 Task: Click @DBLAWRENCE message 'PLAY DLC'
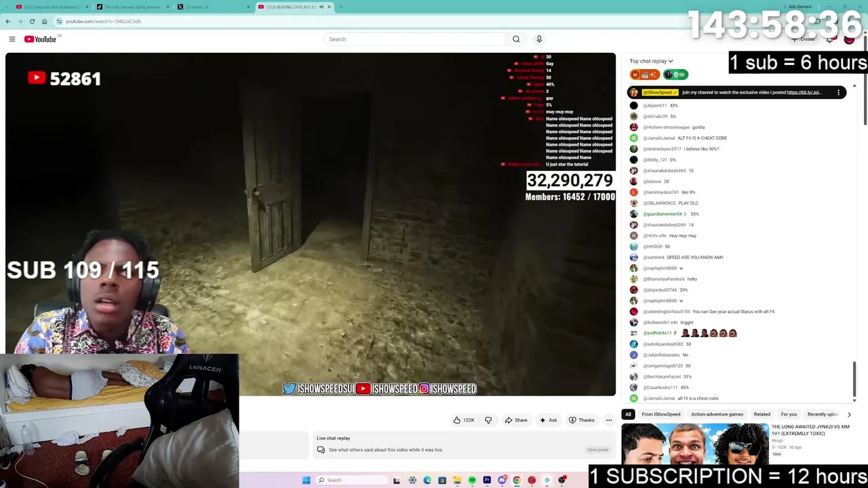click(x=688, y=203)
